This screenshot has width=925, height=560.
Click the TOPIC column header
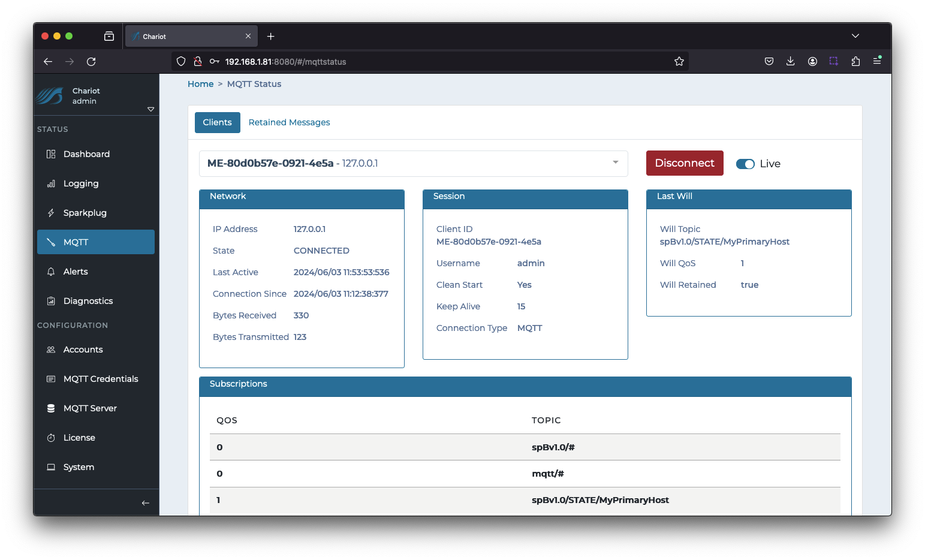[546, 420]
